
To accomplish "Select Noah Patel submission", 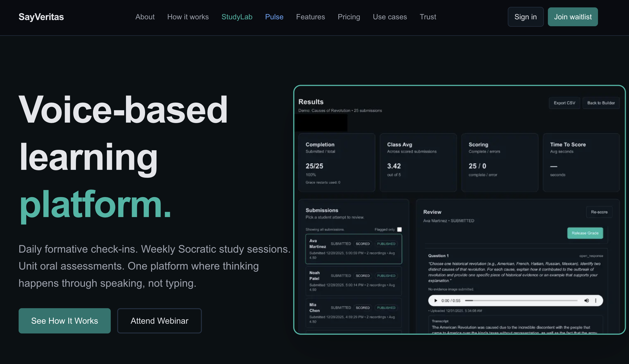I will 353,281.
